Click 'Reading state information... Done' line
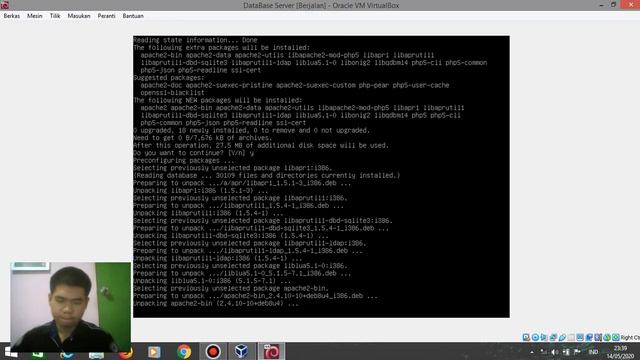640x360 pixels. [195, 40]
